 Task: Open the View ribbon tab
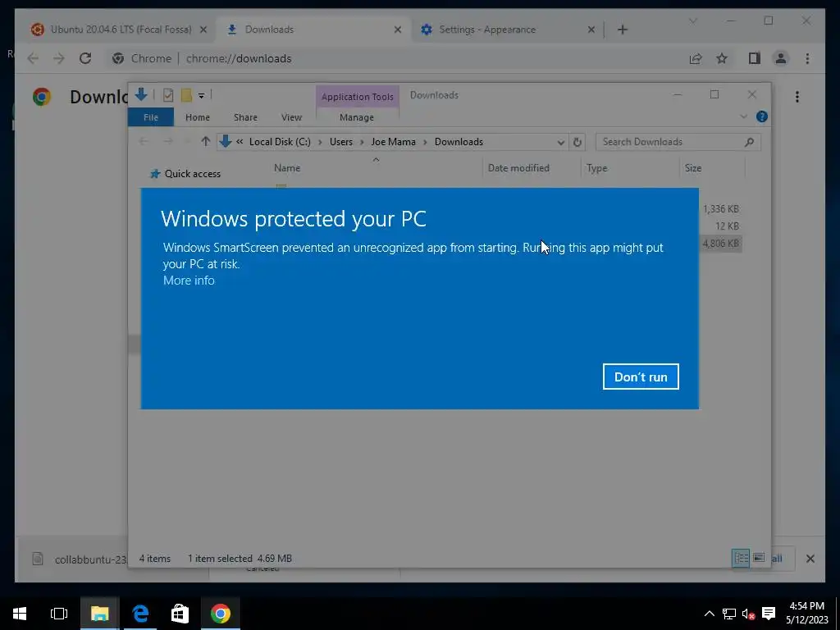click(291, 117)
